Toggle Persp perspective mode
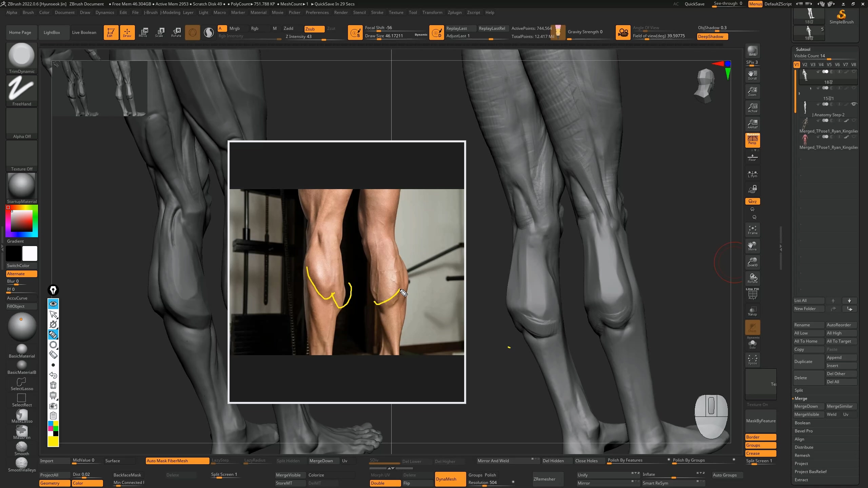This screenshot has height=488, width=868. [x=752, y=140]
